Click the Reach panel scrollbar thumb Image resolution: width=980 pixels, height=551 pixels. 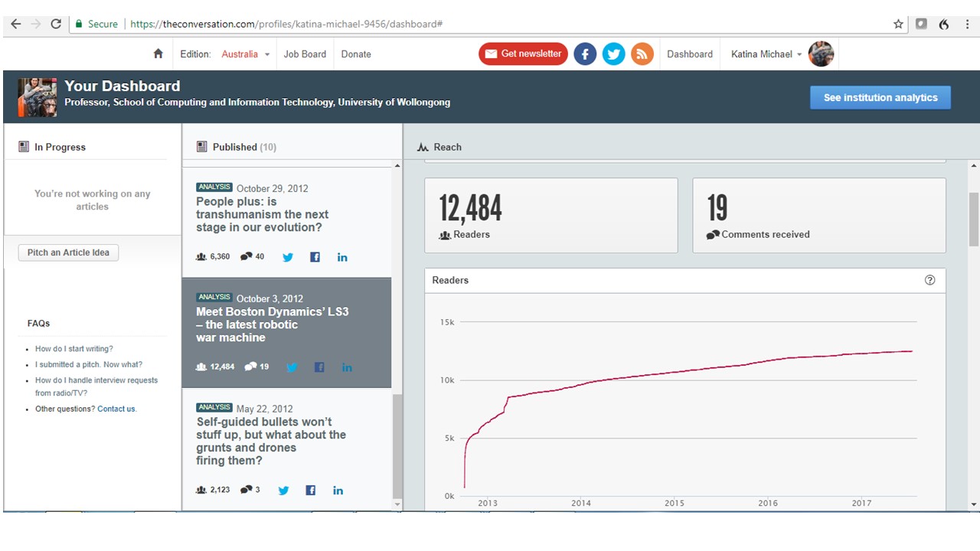click(974, 219)
